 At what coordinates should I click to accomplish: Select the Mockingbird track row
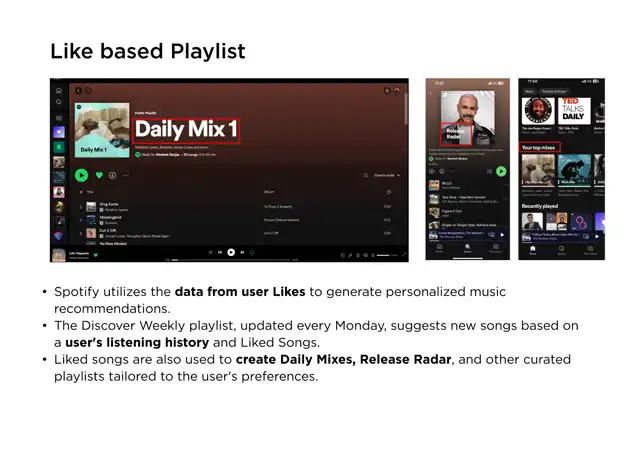coord(236,220)
